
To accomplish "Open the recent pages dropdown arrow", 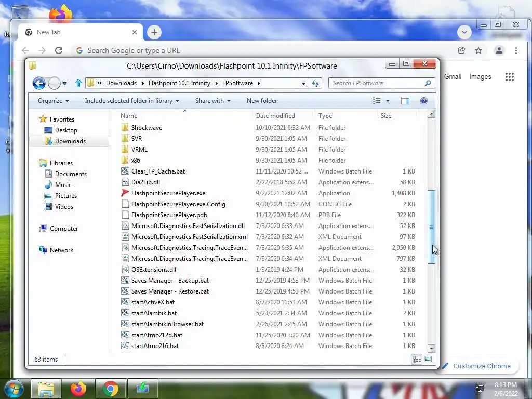I will 65,83.
